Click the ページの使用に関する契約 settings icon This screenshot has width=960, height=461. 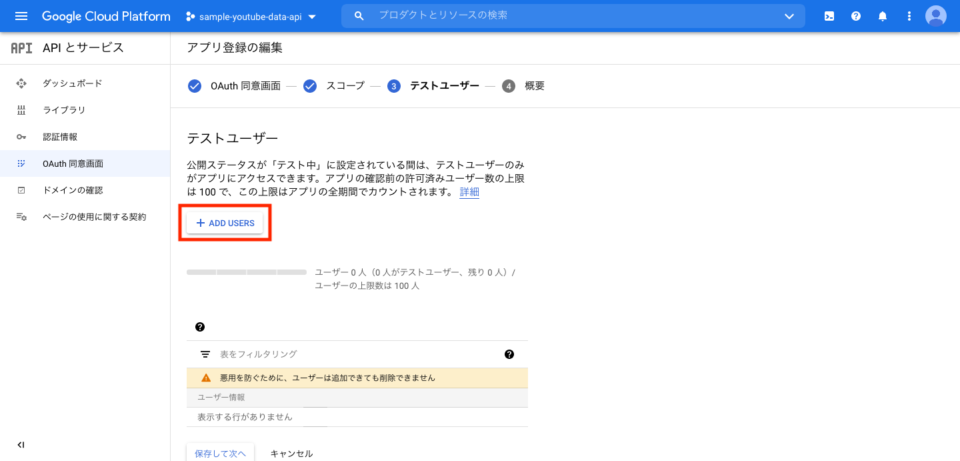21,217
